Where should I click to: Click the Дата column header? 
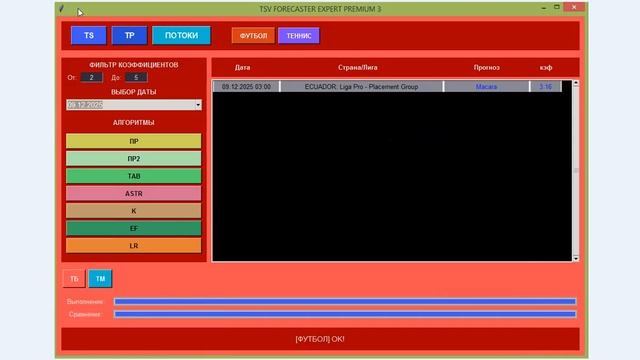point(242,67)
